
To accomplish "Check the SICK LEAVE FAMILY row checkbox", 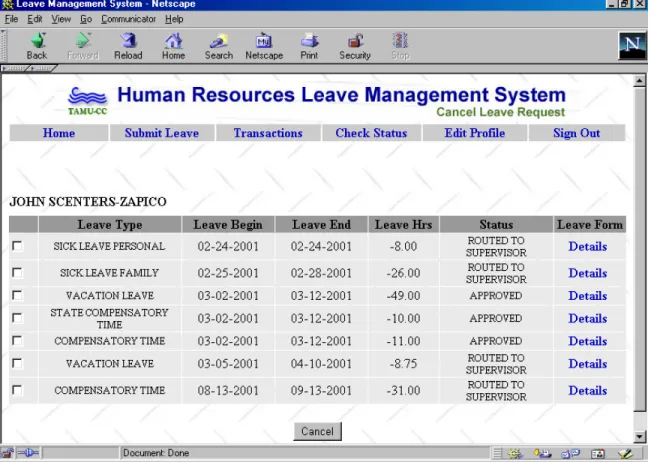I will pyautogui.click(x=17, y=273).
